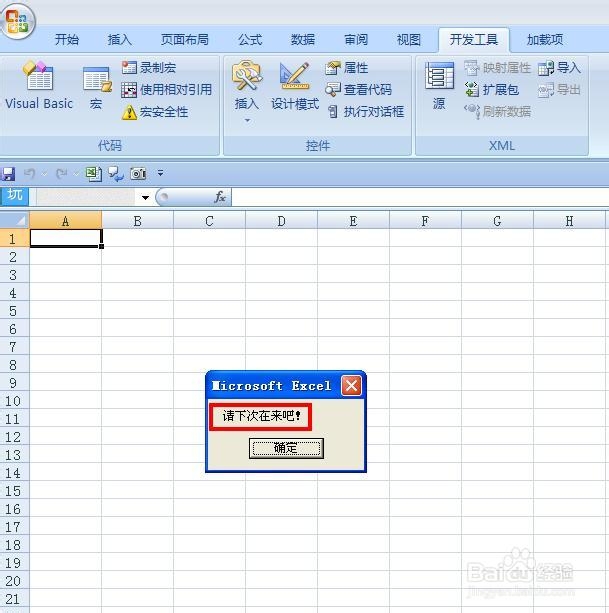Open the 审阅 (Review) tab
The image size is (609, 613).
[356, 40]
